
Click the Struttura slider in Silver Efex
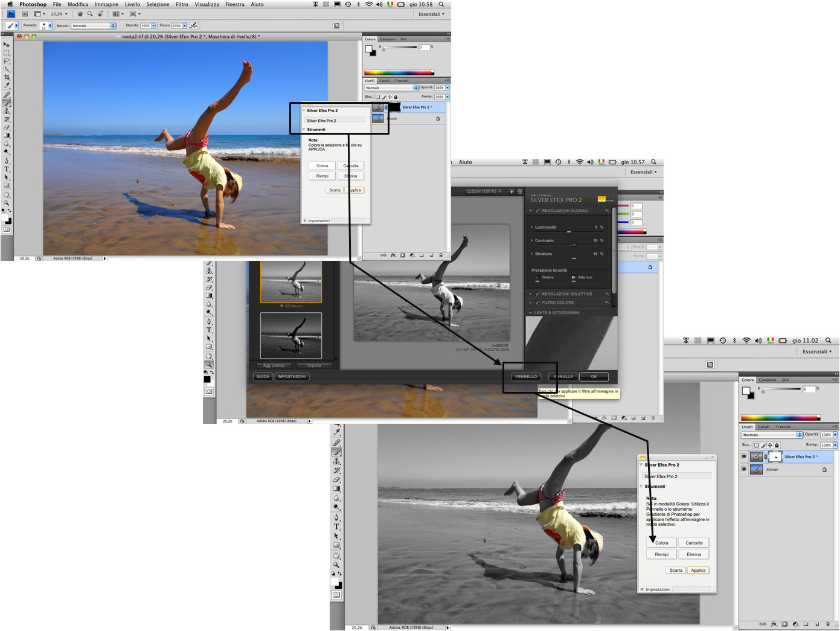tap(572, 258)
